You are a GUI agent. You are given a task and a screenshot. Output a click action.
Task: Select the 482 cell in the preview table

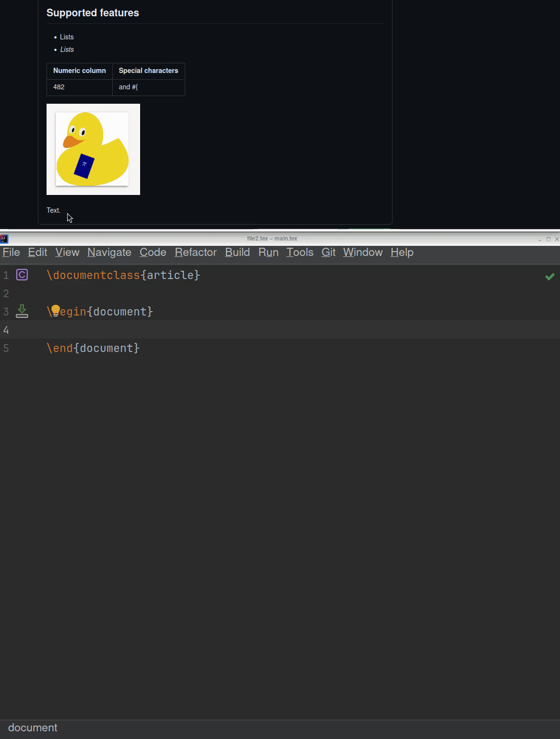click(x=59, y=87)
